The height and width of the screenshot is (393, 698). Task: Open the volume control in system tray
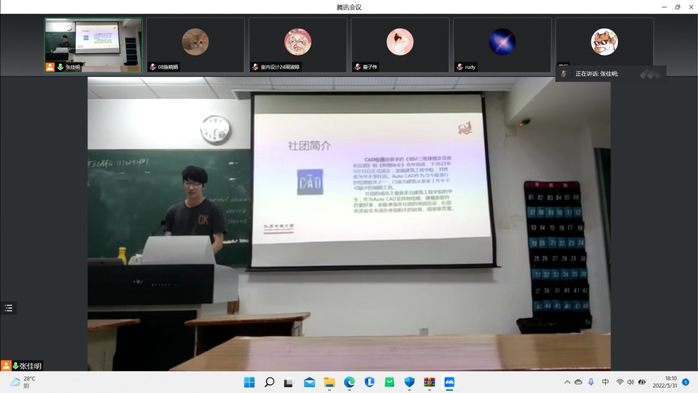point(630,382)
